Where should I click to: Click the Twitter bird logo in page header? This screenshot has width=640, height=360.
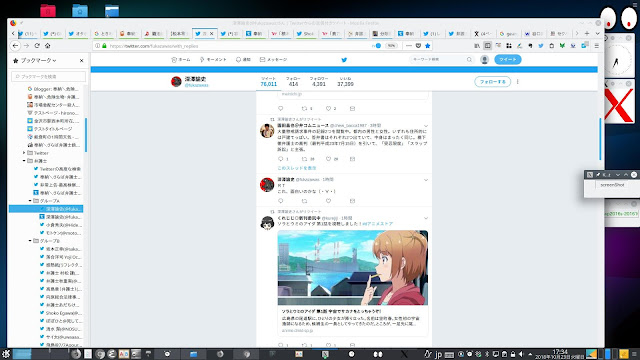pyautogui.click(x=344, y=60)
